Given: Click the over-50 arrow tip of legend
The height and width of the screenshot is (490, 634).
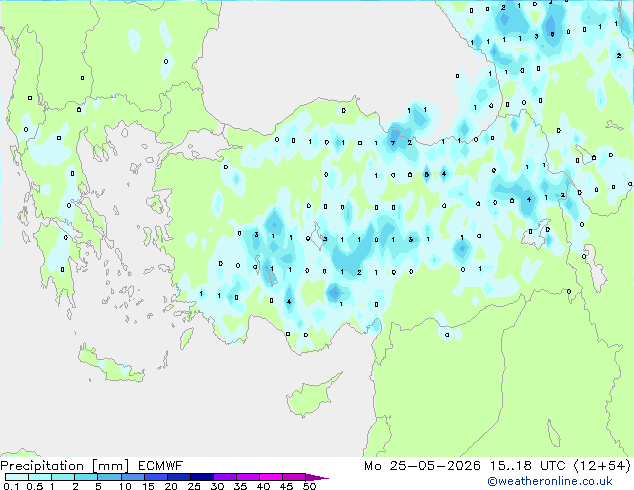Looking at the screenshot, I should pyautogui.click(x=317, y=477).
